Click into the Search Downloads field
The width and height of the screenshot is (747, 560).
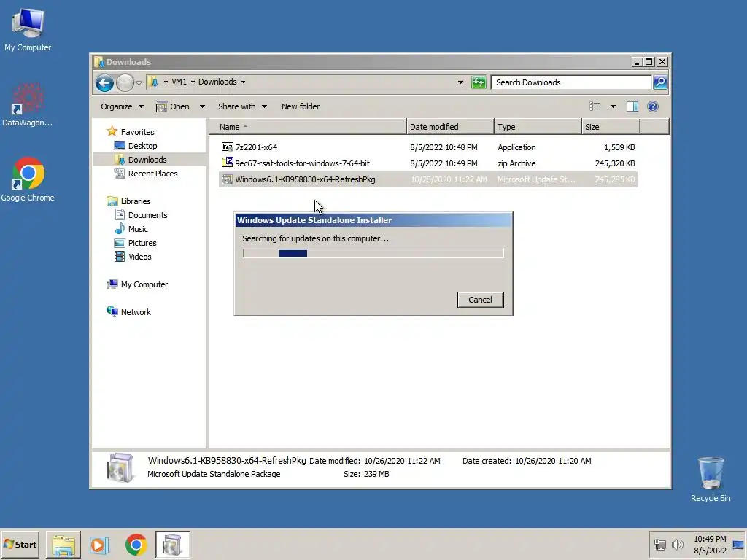571,82
